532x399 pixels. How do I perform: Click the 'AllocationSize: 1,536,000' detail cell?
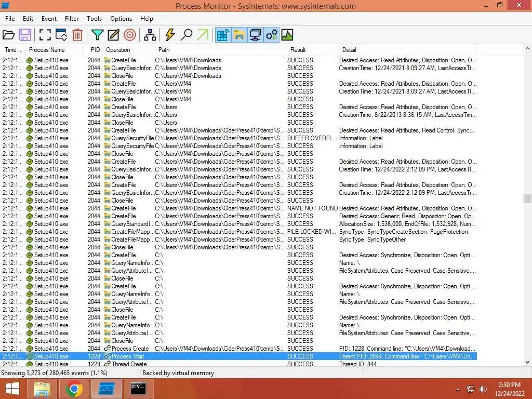(407, 224)
